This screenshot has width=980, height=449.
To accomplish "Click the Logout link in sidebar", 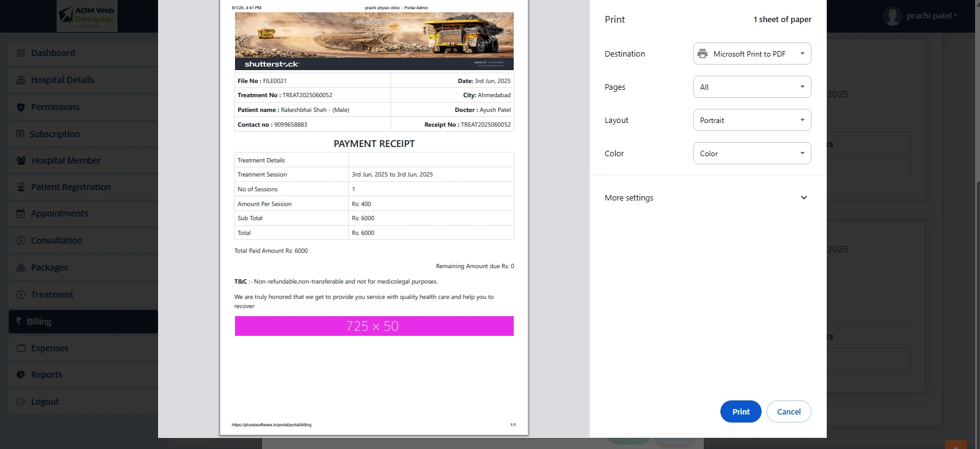I will [x=83, y=402].
